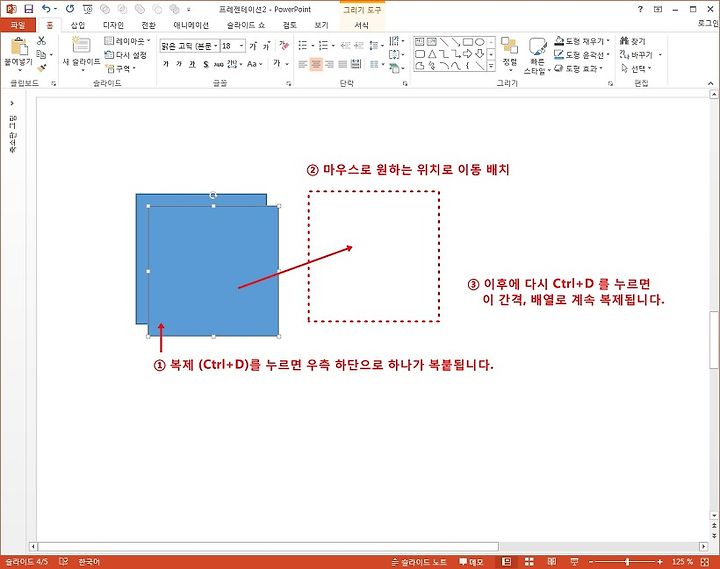Switch to the Animations (애니메이션) tab
This screenshot has height=569, width=720.
191,25
